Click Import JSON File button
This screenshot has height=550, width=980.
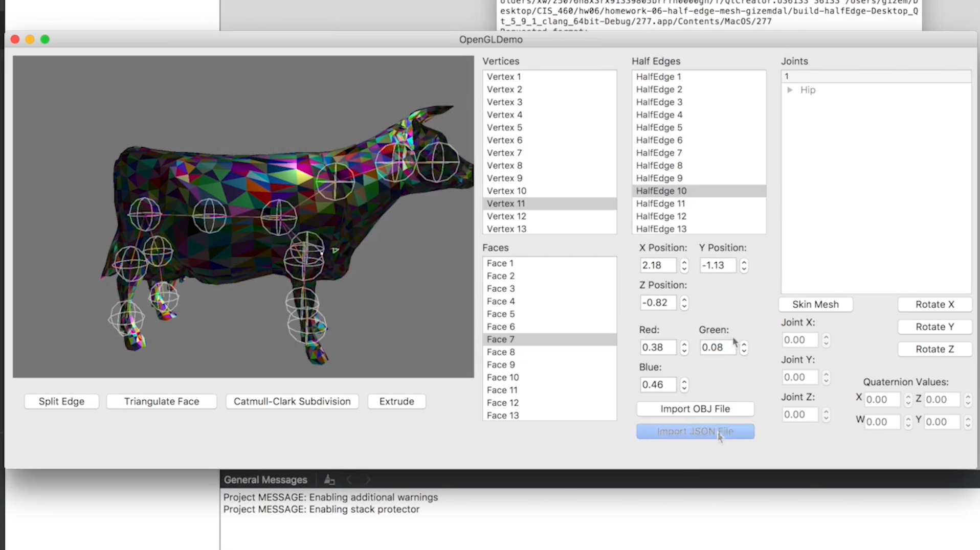point(695,431)
